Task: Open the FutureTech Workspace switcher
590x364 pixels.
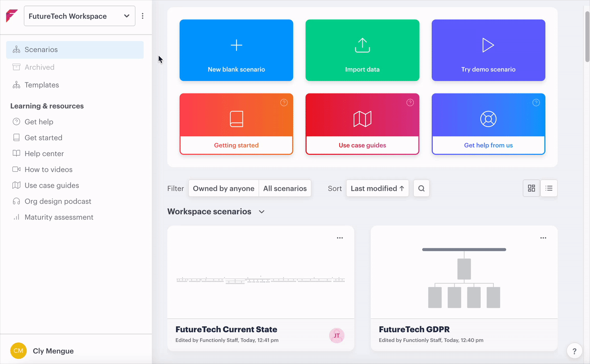Action: pos(79,15)
